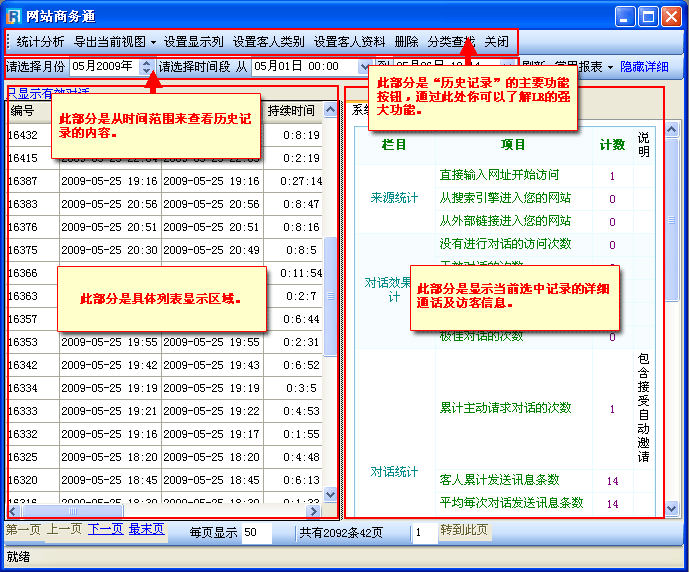Click the 持续时间 column header
Viewport: 689px width, 572px height.
(291, 111)
